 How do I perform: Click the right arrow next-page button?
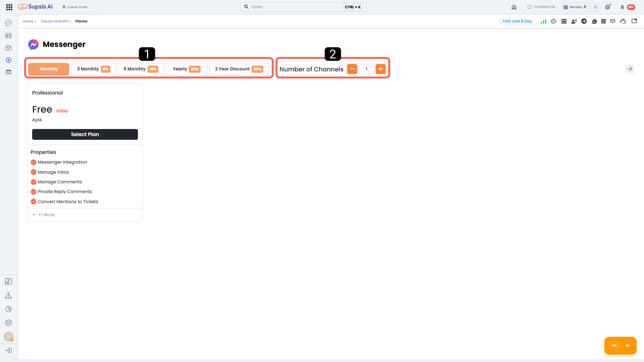pyautogui.click(x=630, y=69)
